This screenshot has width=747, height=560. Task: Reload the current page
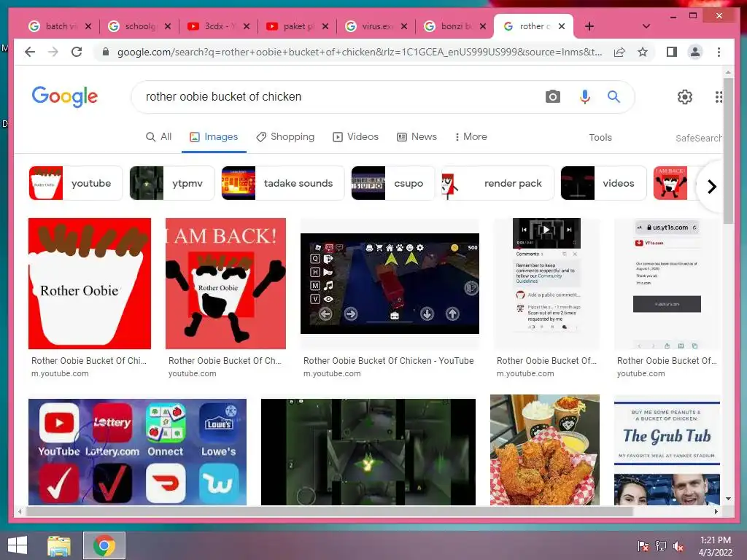76,52
